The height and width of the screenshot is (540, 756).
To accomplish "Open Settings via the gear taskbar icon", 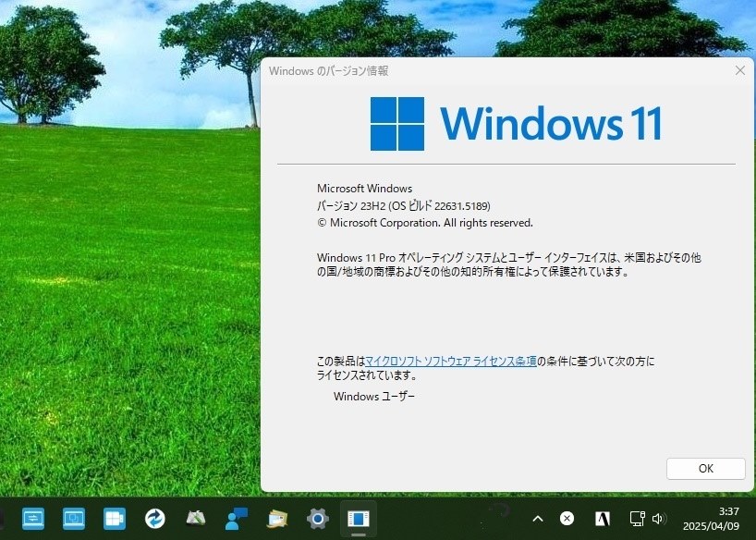I will [x=315, y=518].
